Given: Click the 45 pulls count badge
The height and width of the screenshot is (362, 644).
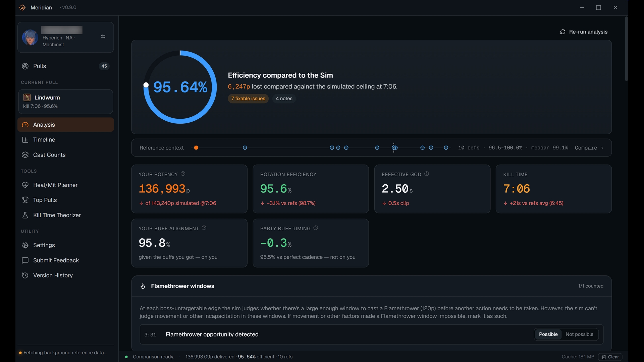Looking at the screenshot, I should tap(104, 66).
